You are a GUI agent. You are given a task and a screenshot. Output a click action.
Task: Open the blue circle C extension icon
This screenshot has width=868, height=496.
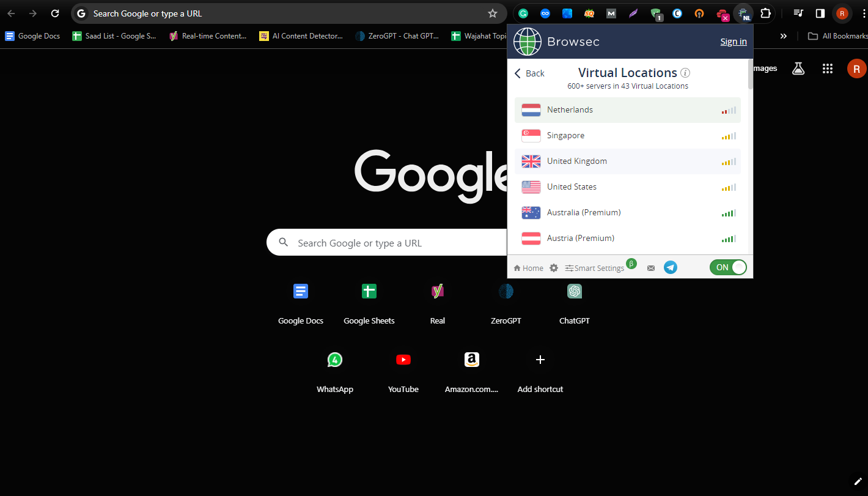(677, 13)
